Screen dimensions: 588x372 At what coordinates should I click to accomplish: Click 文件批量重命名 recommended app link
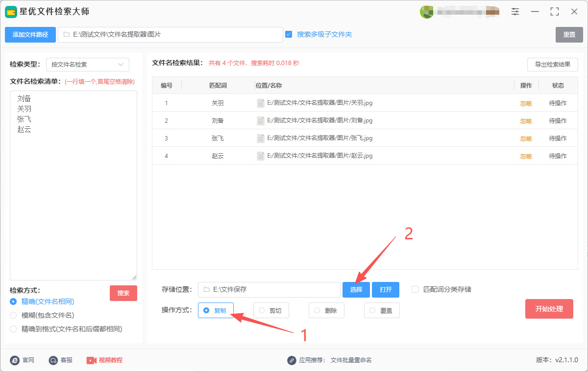[x=351, y=360]
